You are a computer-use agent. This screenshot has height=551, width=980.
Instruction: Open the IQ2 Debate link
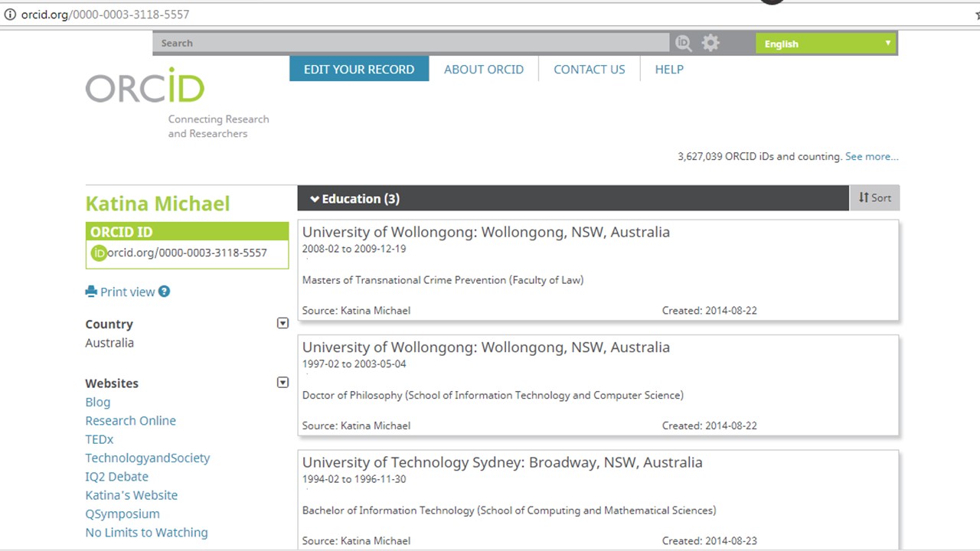[x=117, y=476]
